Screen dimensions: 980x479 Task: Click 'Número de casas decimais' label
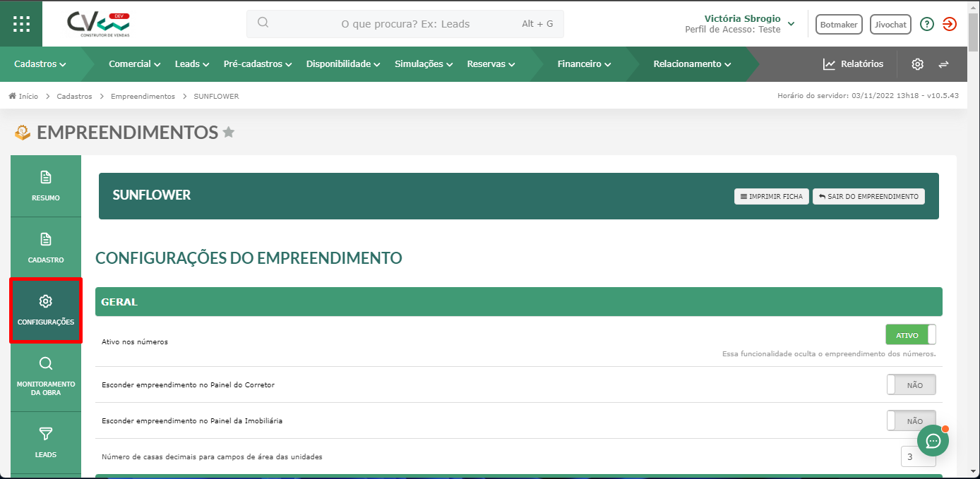[x=212, y=457]
